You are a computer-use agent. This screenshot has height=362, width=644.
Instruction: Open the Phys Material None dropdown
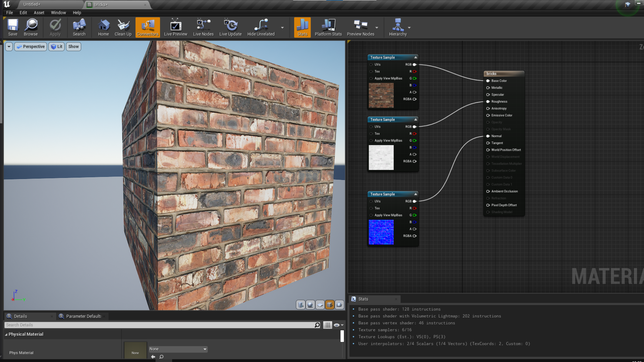178,349
